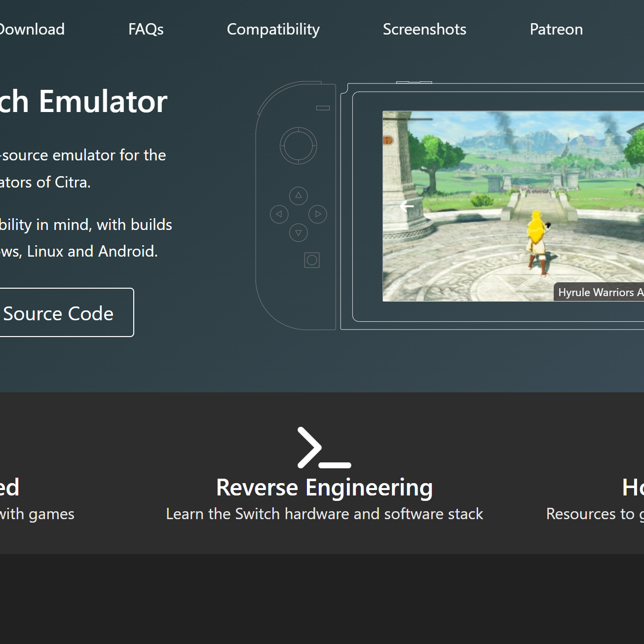Open the FAQs page

point(146,29)
